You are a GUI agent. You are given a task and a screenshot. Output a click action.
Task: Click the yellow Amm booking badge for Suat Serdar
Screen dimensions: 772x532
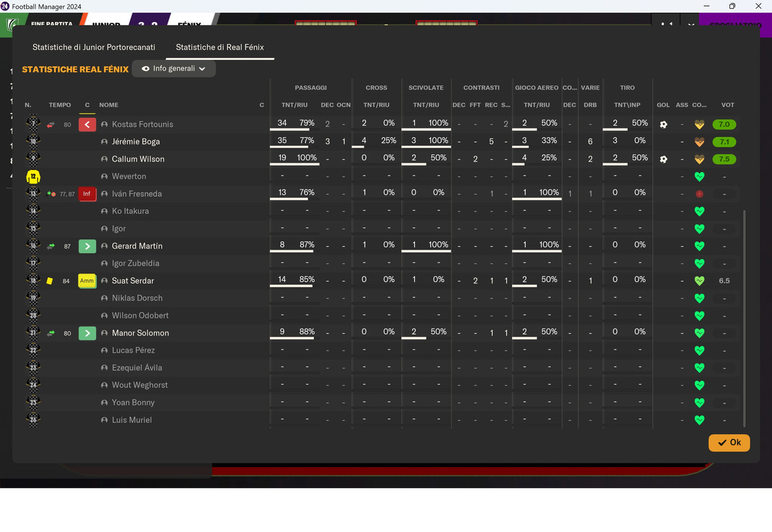point(87,281)
